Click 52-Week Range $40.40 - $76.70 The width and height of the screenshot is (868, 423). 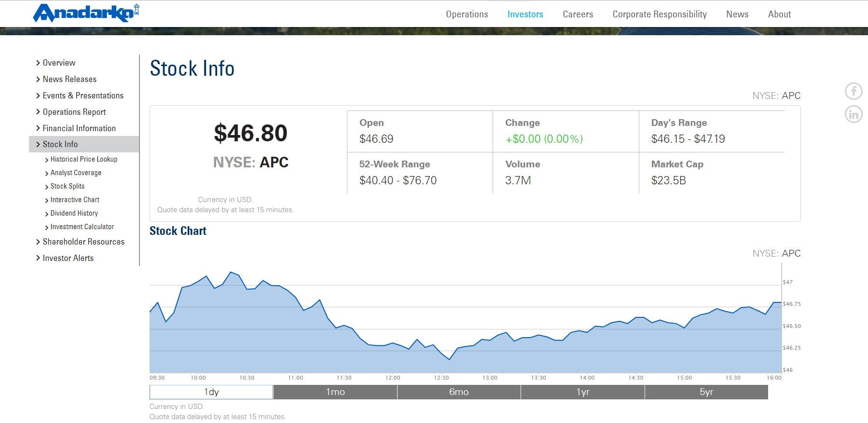pos(398,180)
